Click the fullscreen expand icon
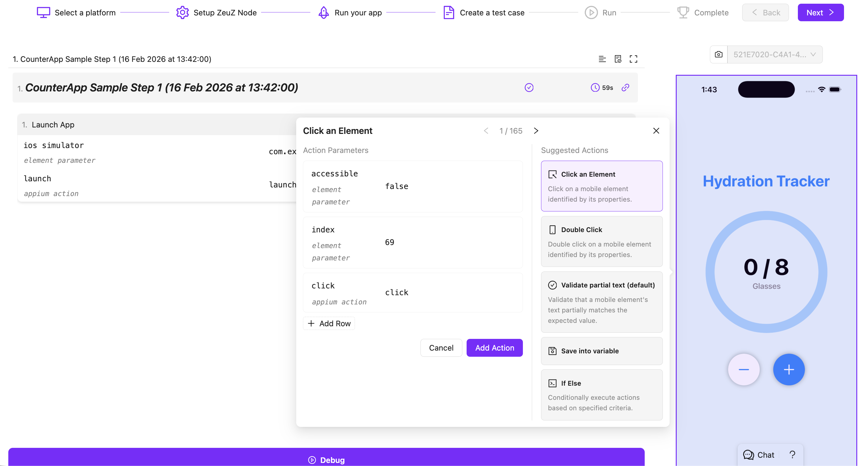 point(633,59)
